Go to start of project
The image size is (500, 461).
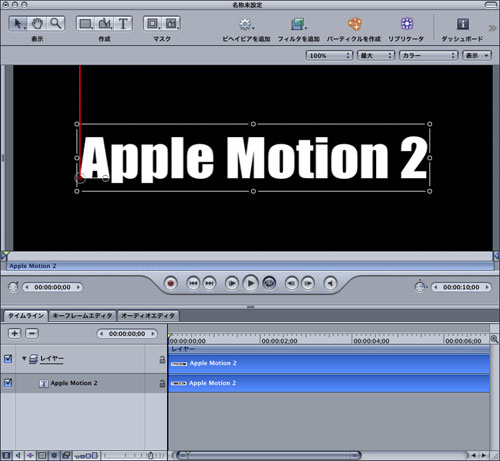pyautogui.click(x=193, y=283)
